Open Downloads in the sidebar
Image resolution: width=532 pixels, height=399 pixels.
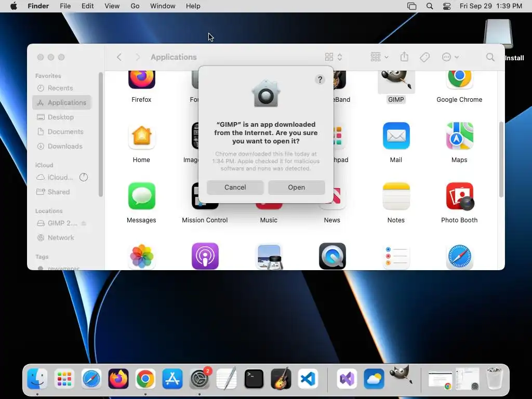click(62, 146)
